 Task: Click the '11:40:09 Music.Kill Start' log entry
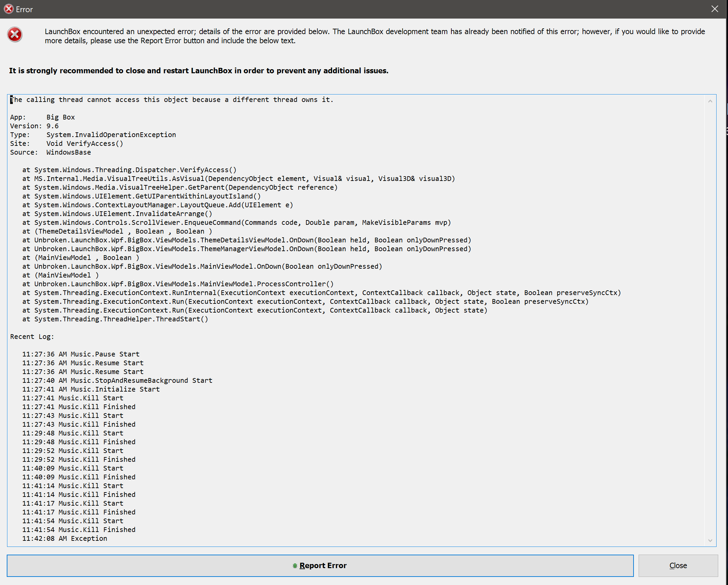73,469
